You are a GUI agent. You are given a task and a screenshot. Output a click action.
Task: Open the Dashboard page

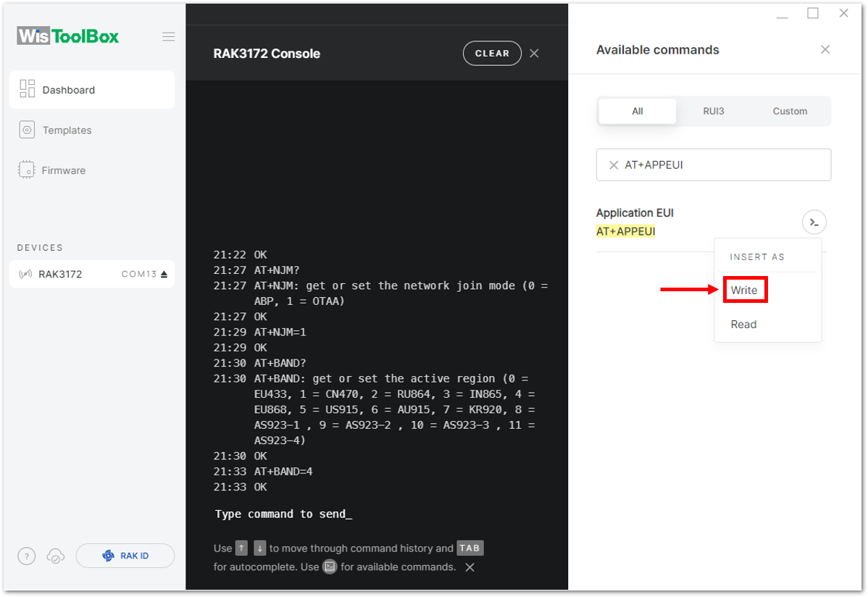coord(92,90)
